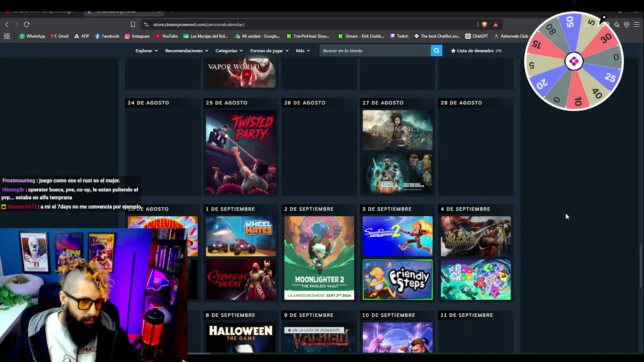Open the Instagram bookmark
The image size is (644, 362).
click(137, 36)
